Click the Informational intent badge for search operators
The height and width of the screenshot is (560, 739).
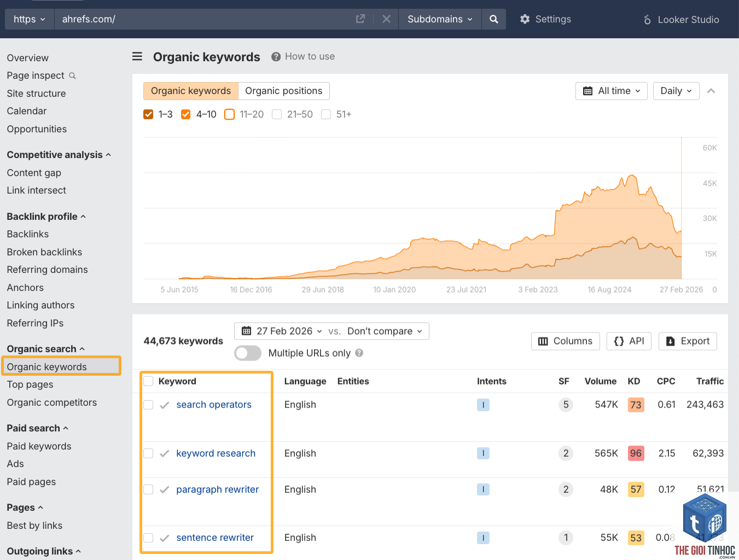click(x=483, y=405)
